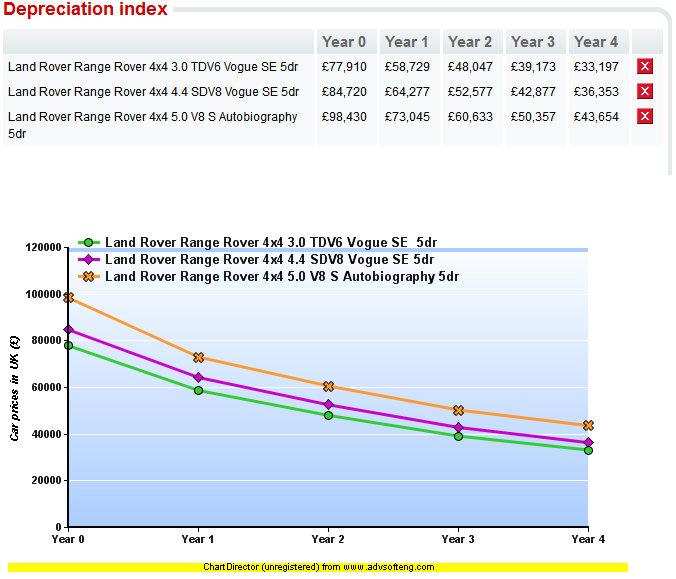
Task: Click the £77,910 price cell
Action: click(x=344, y=67)
